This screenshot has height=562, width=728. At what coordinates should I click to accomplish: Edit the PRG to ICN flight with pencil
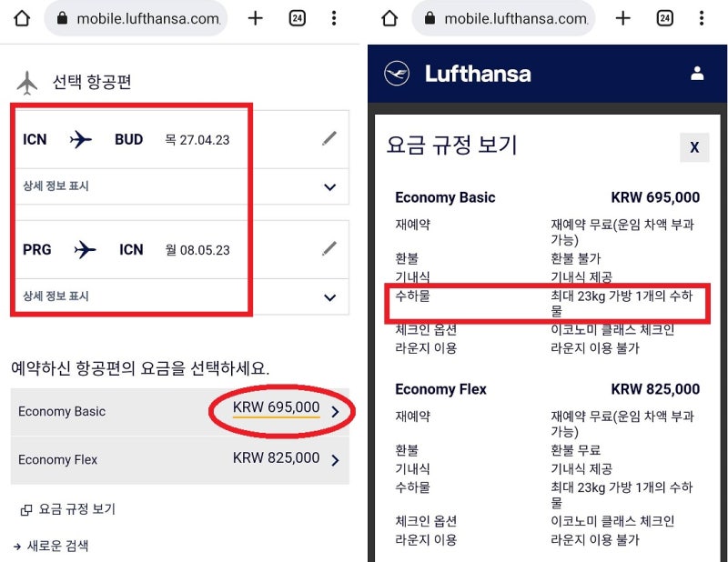click(329, 249)
